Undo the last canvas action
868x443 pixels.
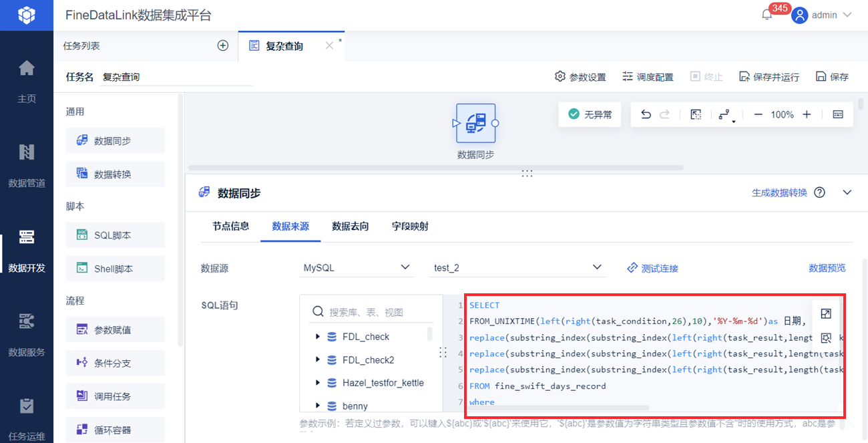[646, 114]
